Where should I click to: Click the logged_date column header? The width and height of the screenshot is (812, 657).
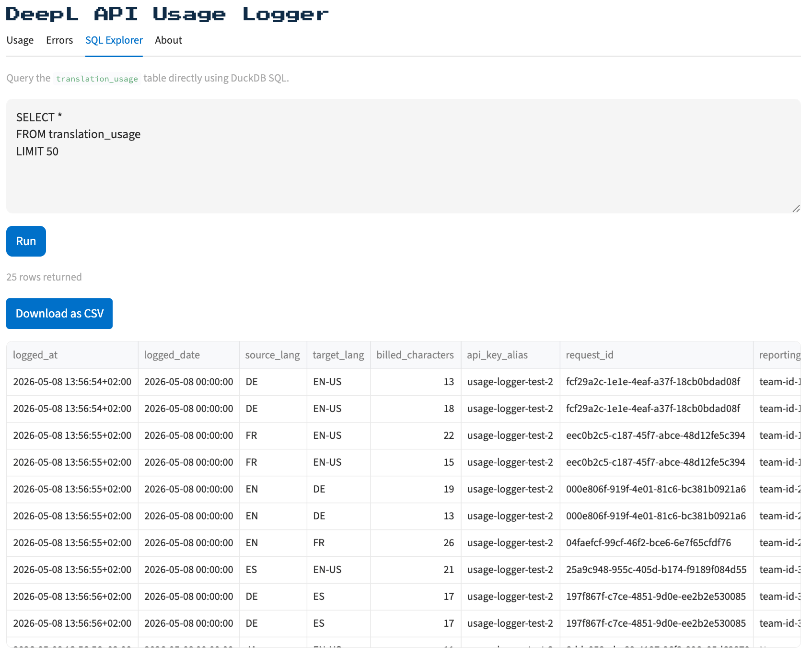point(189,355)
